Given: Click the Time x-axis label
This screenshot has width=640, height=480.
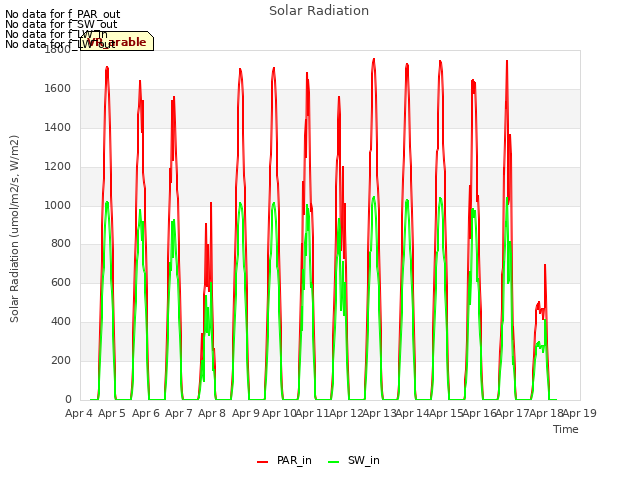Looking at the screenshot, I should [566, 429].
